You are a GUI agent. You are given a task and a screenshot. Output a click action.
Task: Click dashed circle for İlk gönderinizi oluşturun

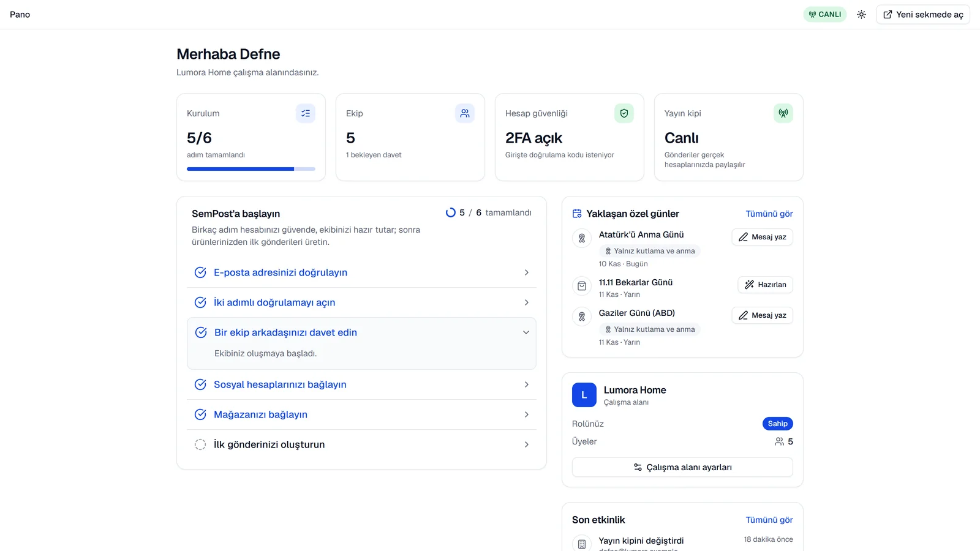[x=200, y=444]
